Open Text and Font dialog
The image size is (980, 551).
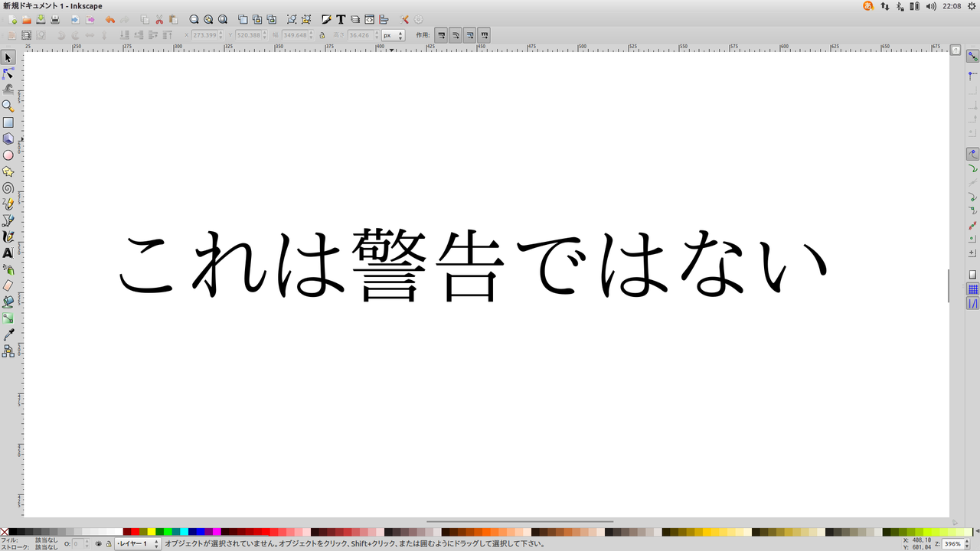coord(341,19)
